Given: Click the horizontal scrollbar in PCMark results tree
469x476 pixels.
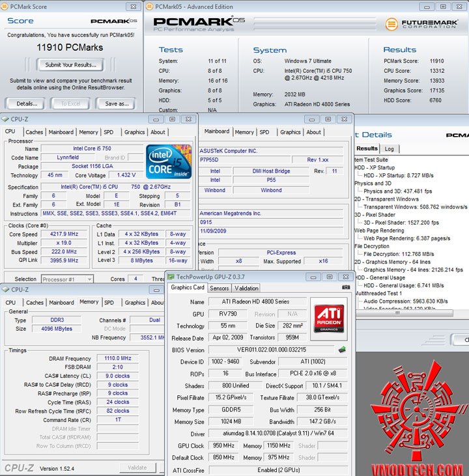Looking at the screenshot, I should tap(404, 313).
